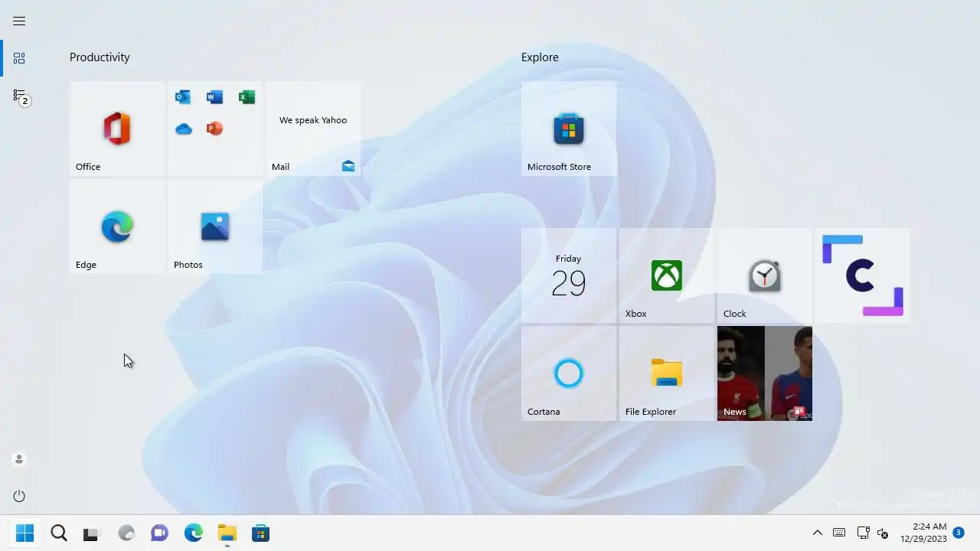This screenshot has height=551, width=980.
Task: Open the News live tile thumbnail
Action: 765,373
